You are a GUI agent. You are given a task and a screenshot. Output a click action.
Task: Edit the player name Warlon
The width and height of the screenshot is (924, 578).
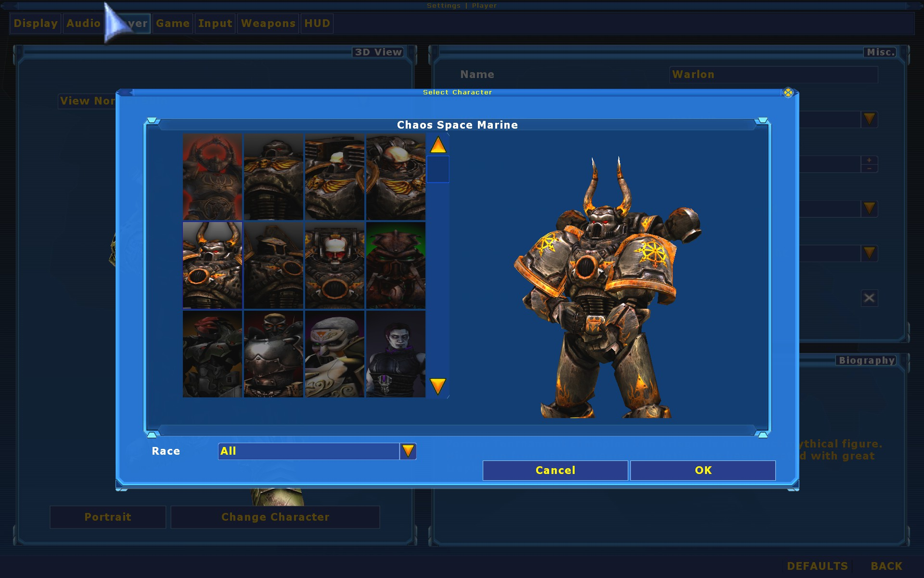click(773, 75)
